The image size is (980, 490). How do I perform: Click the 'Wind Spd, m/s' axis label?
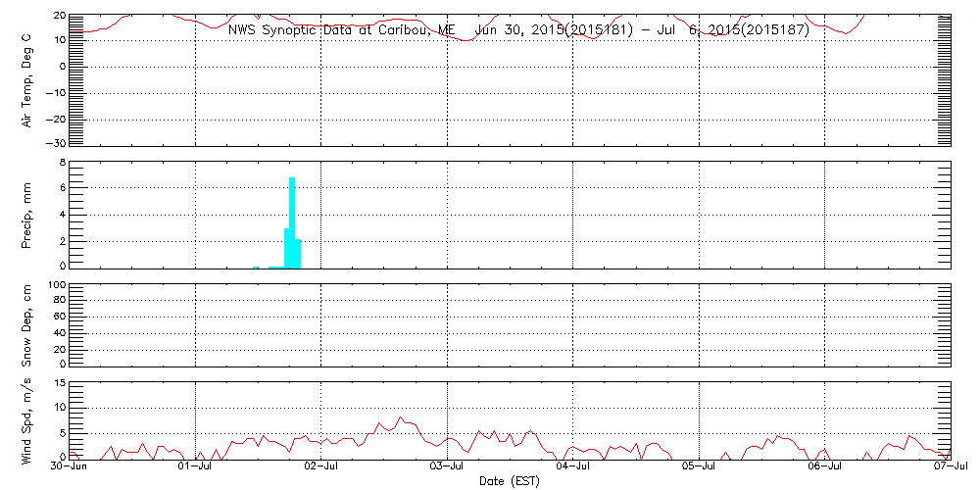pyautogui.click(x=27, y=418)
